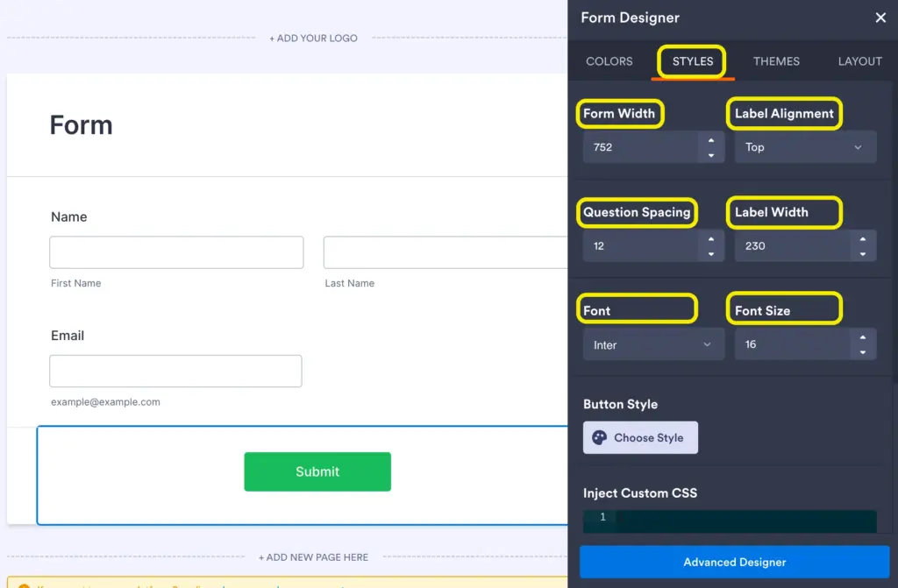Select the palette icon on Choose Style button
The width and height of the screenshot is (898, 588).
coord(599,437)
